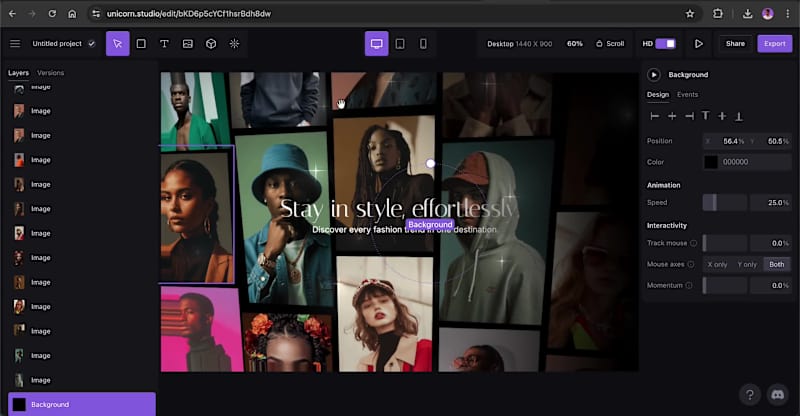Open the hamburger main menu

point(15,44)
